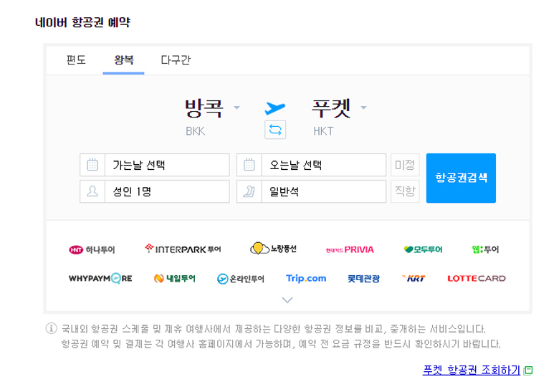
Task: Select the 편도 one-way tab
Action: click(76, 60)
